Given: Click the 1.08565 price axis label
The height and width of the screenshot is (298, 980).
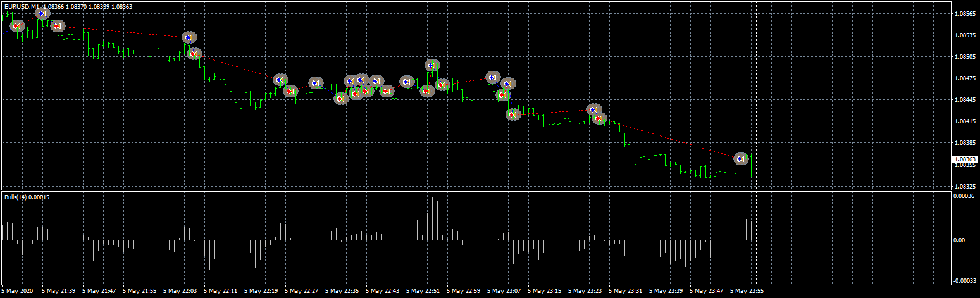Looking at the screenshot, I should [x=964, y=13].
